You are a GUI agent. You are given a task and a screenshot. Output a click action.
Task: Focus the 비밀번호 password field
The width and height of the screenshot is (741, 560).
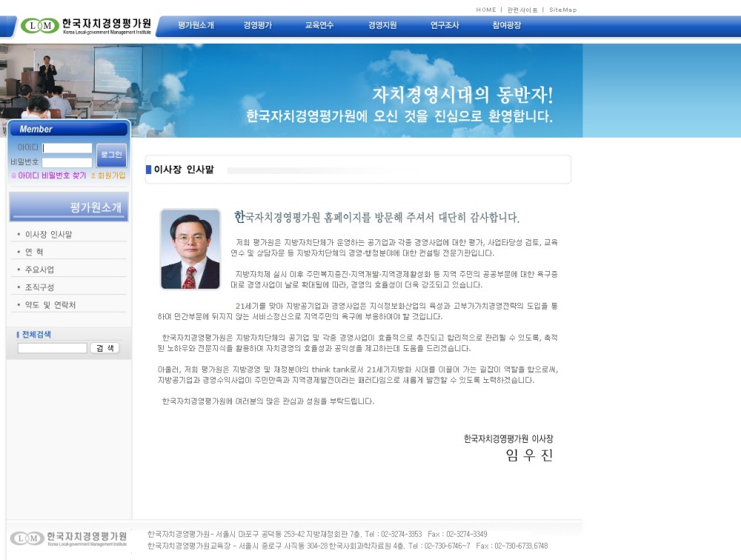67,162
